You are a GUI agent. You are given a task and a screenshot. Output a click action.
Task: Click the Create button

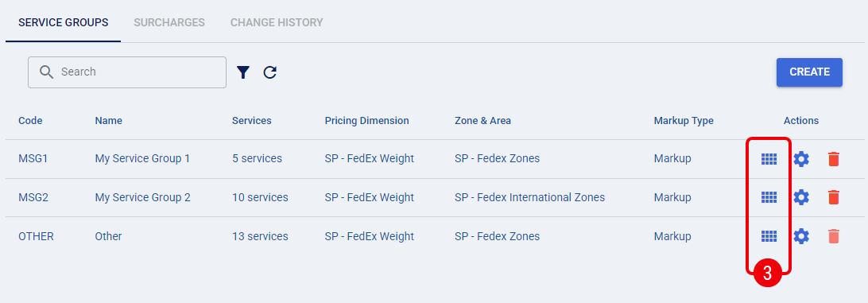pos(809,72)
